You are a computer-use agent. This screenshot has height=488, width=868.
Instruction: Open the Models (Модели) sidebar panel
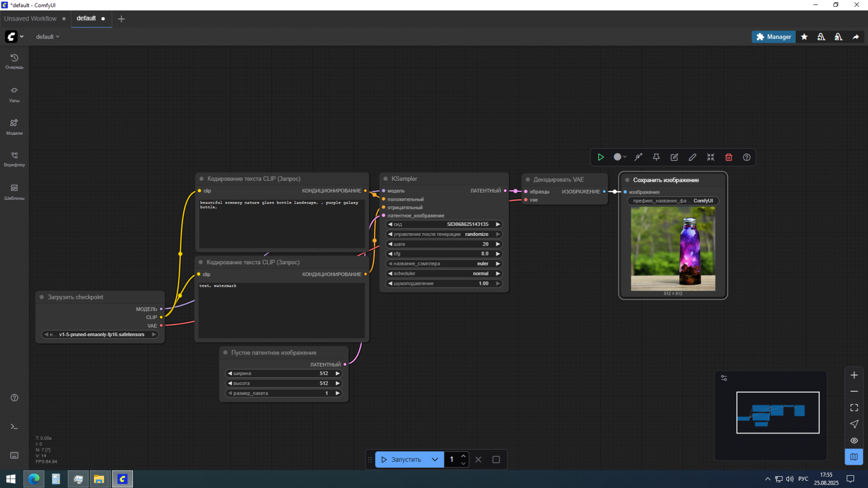[14, 126]
